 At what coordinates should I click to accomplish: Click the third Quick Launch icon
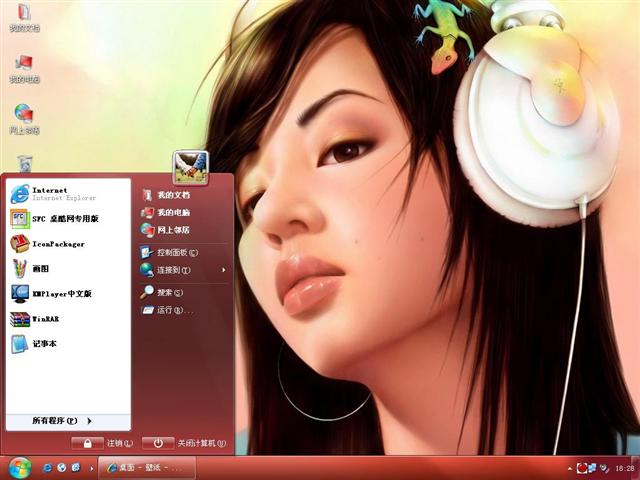pyautogui.click(x=76, y=468)
